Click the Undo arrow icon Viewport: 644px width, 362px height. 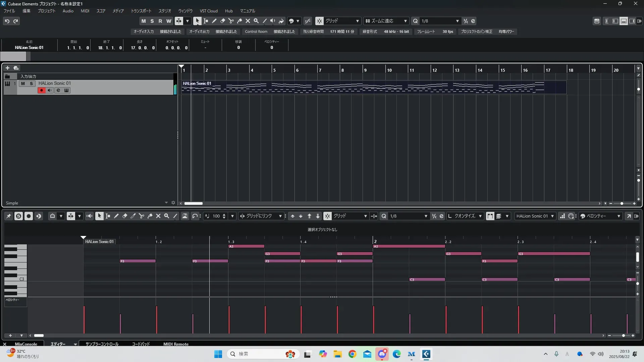click(7, 21)
